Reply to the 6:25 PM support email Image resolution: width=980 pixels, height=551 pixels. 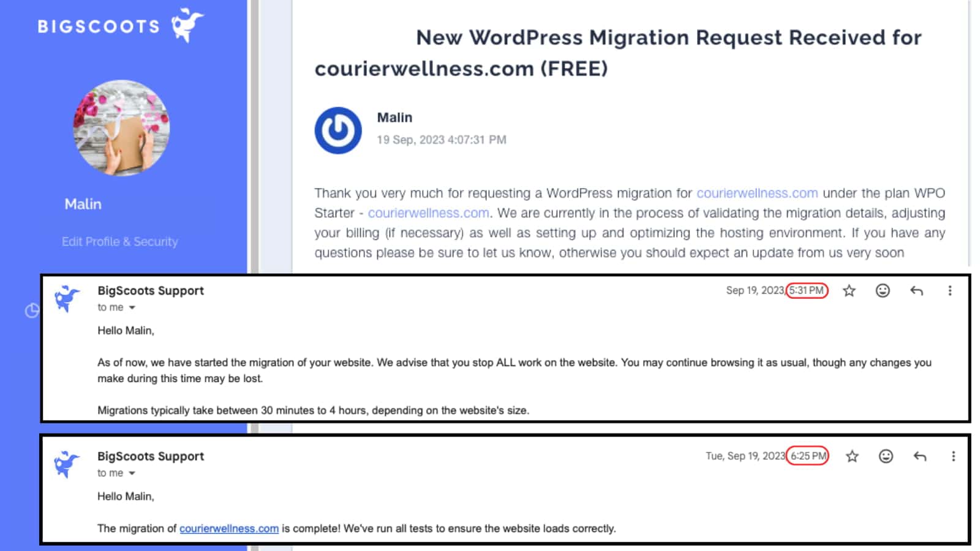[x=919, y=456]
